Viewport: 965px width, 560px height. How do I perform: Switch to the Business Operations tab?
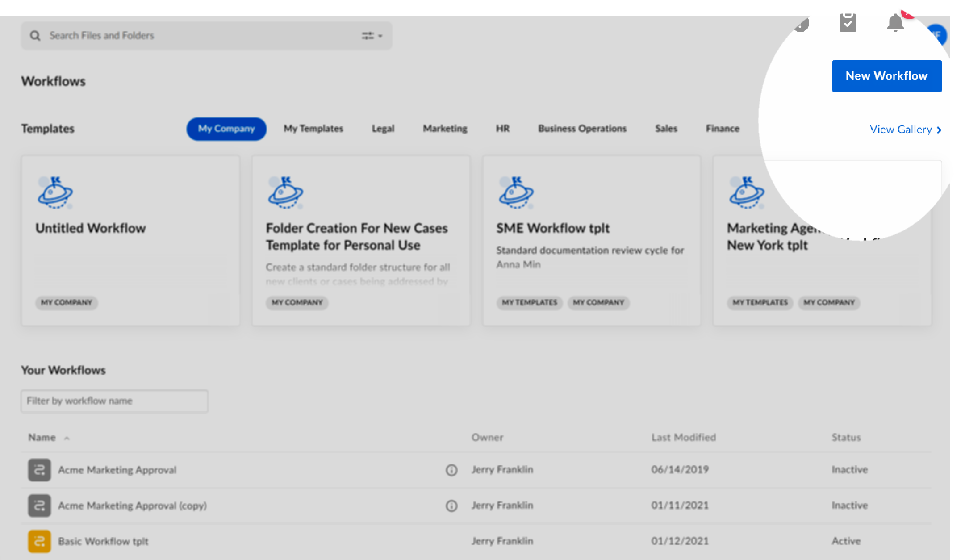pyautogui.click(x=582, y=129)
